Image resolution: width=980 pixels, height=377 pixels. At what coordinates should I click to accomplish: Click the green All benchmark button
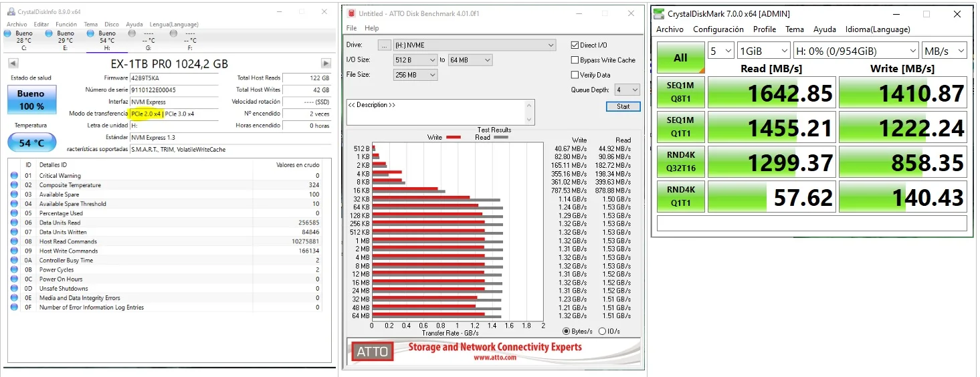[680, 57]
